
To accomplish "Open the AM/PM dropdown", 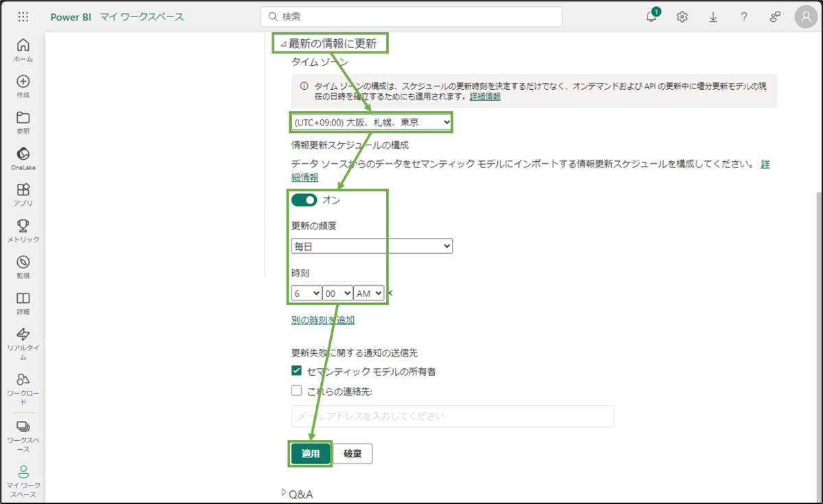I will click(x=369, y=293).
